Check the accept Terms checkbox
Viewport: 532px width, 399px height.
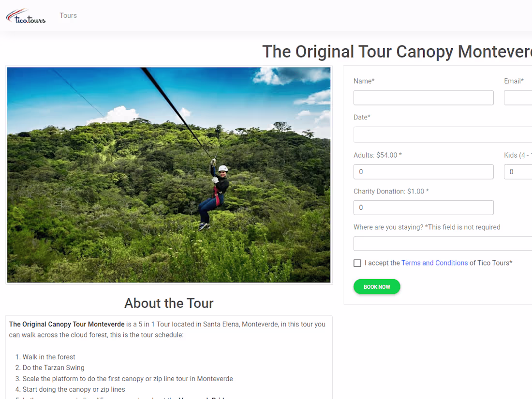[x=357, y=263]
